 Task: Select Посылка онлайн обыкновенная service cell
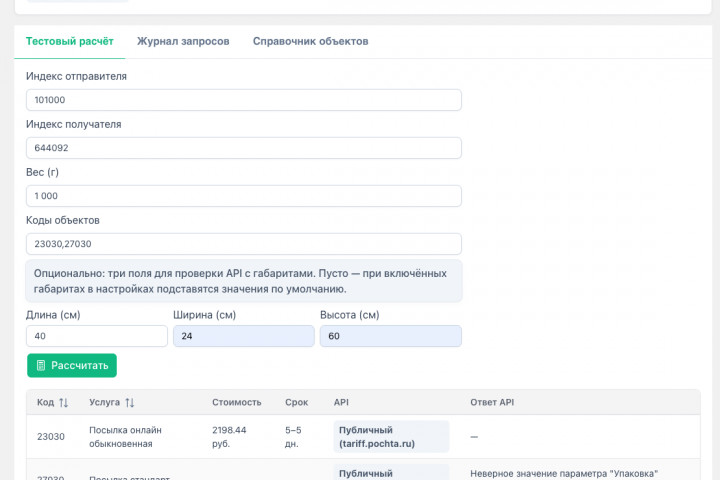click(x=125, y=437)
